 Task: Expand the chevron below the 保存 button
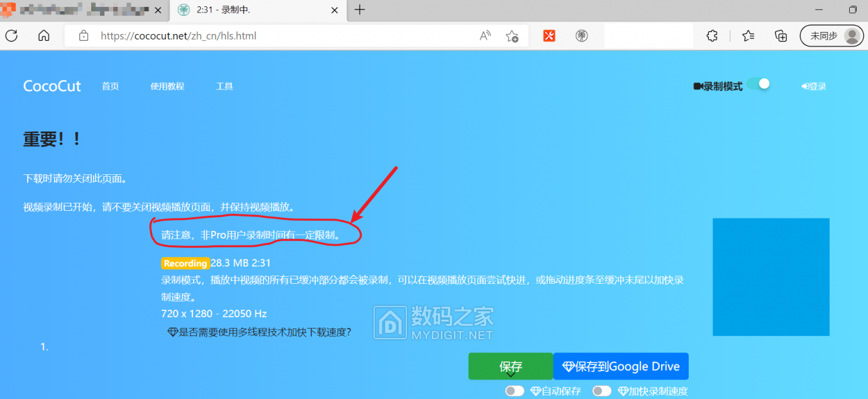(511, 374)
